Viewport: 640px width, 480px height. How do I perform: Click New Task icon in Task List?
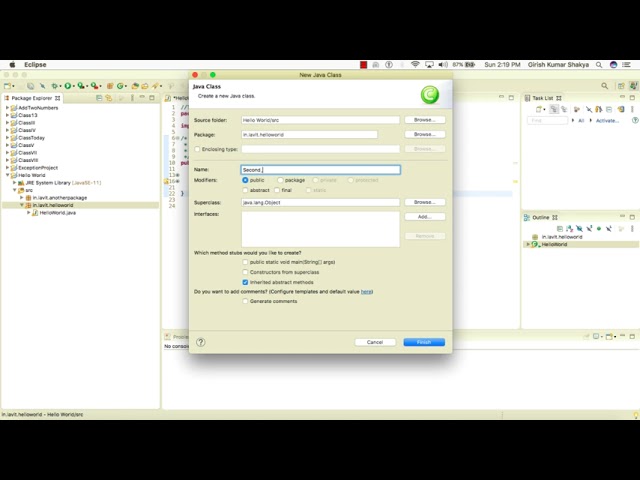point(539,109)
